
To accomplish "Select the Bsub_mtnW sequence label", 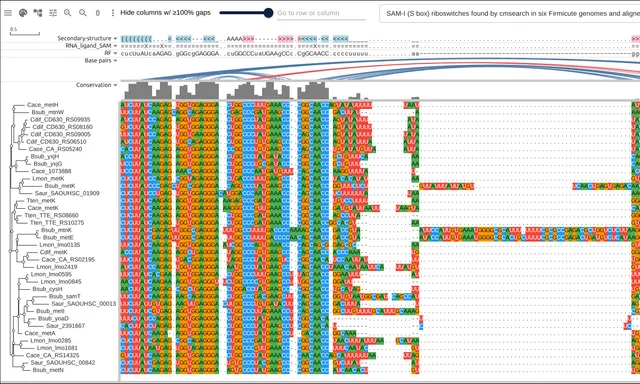I will pyautogui.click(x=47, y=112).
